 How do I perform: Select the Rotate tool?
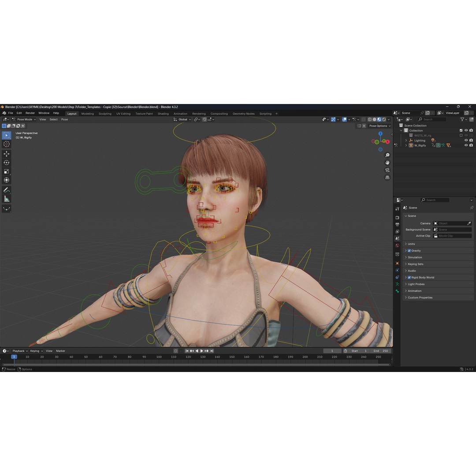click(x=6, y=163)
